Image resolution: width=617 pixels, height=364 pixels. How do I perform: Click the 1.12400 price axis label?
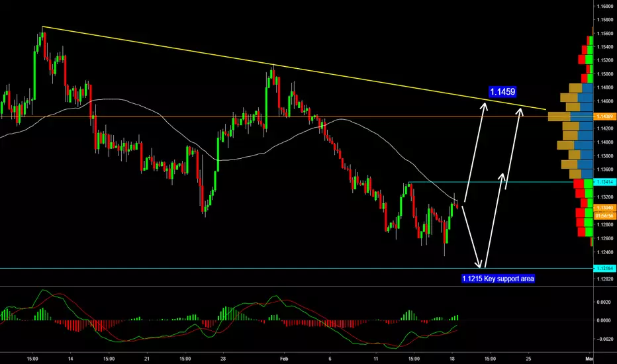pos(605,252)
